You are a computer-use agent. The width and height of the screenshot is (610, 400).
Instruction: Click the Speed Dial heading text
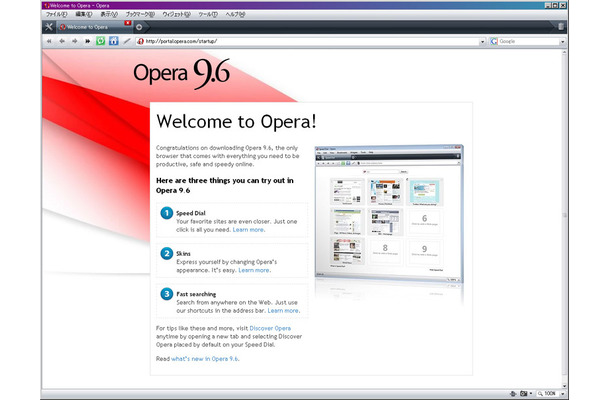(191, 213)
